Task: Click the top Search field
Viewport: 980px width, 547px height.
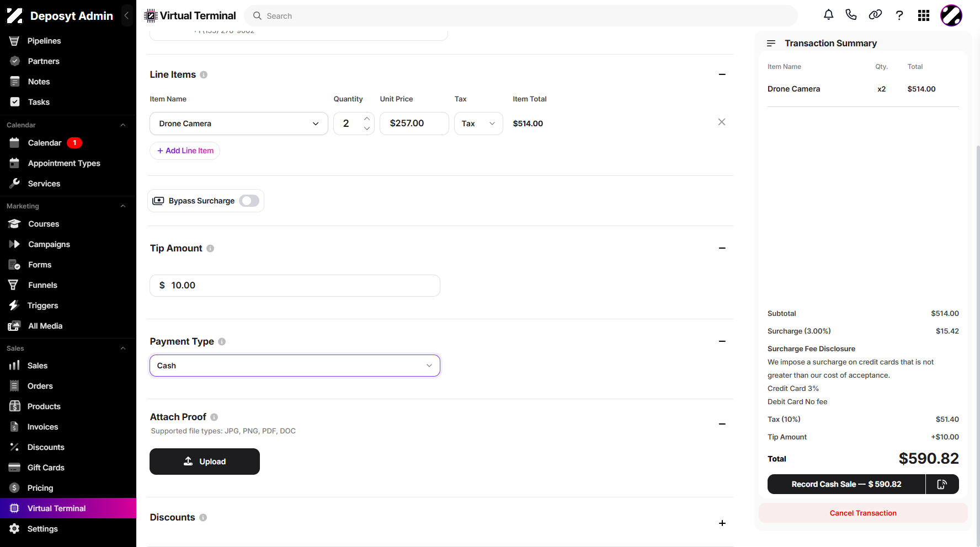Action: pyautogui.click(x=521, y=16)
